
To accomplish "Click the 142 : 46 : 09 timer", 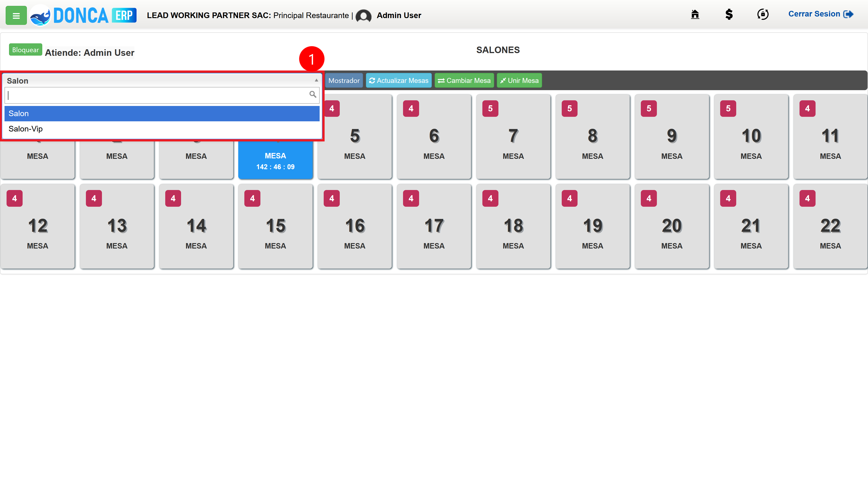I will (275, 167).
